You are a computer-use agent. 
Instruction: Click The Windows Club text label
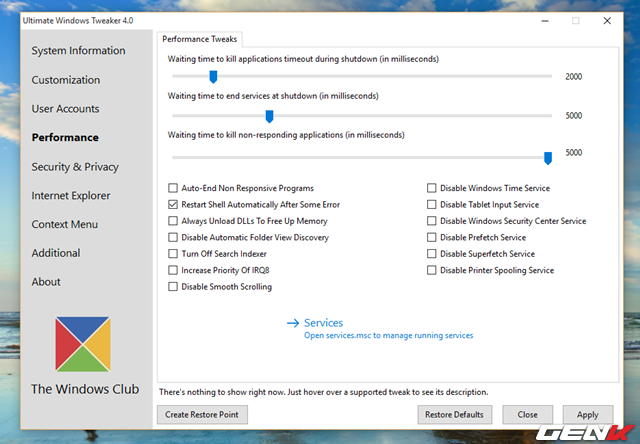85,389
